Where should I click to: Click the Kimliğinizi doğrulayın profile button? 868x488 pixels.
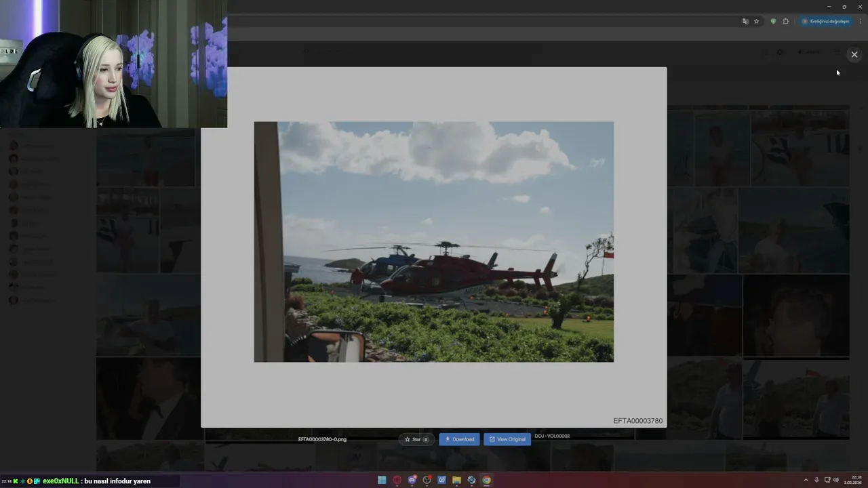click(825, 21)
